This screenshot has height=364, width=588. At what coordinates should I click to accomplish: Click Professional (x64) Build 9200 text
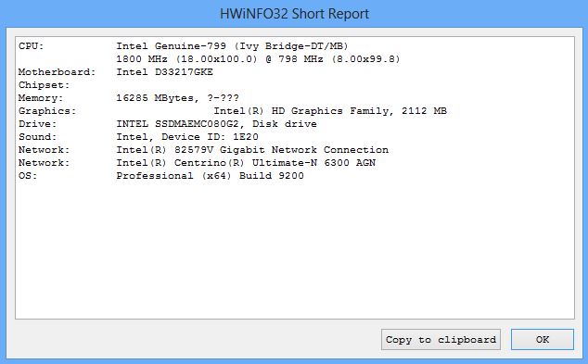[x=210, y=176]
